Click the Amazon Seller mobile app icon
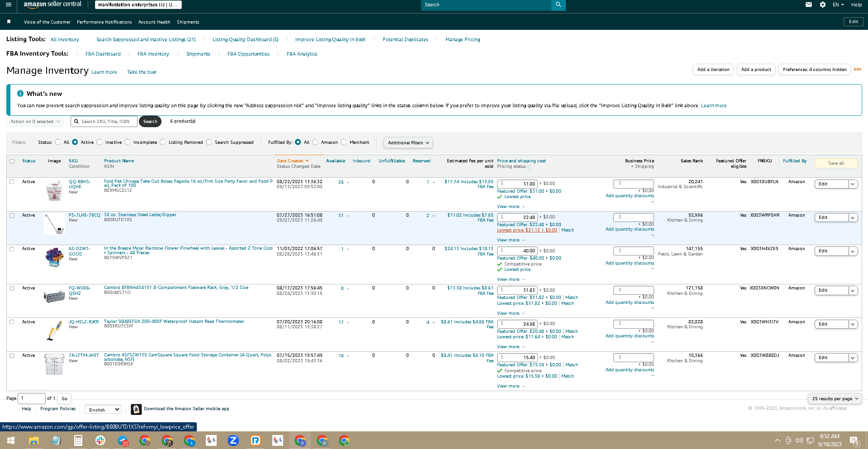Screen dimensions: 868x449 pos(136,409)
